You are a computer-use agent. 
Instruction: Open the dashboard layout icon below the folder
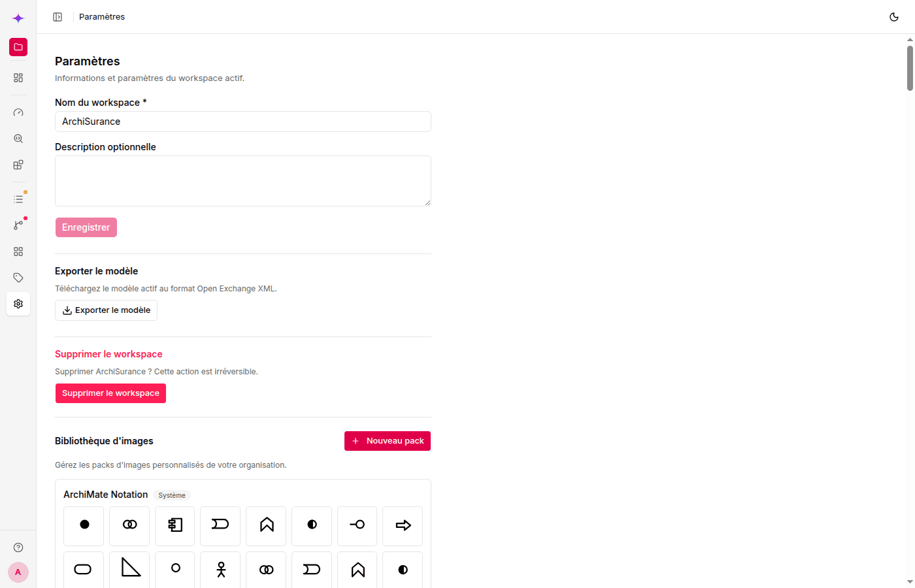pos(18,78)
